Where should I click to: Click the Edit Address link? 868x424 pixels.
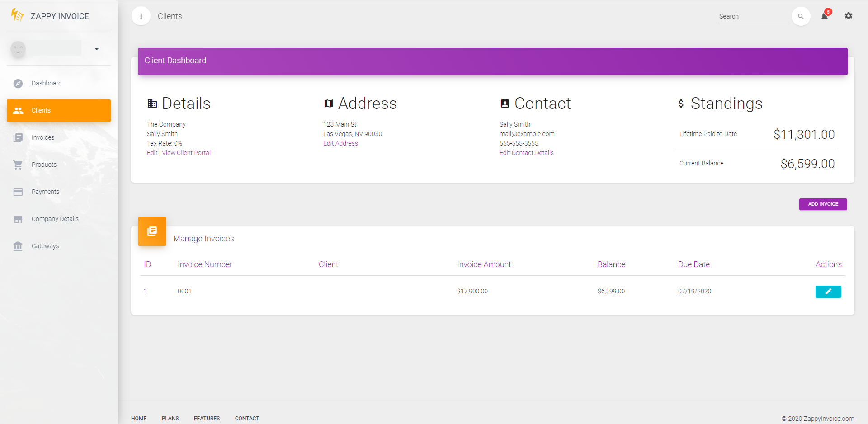340,143
